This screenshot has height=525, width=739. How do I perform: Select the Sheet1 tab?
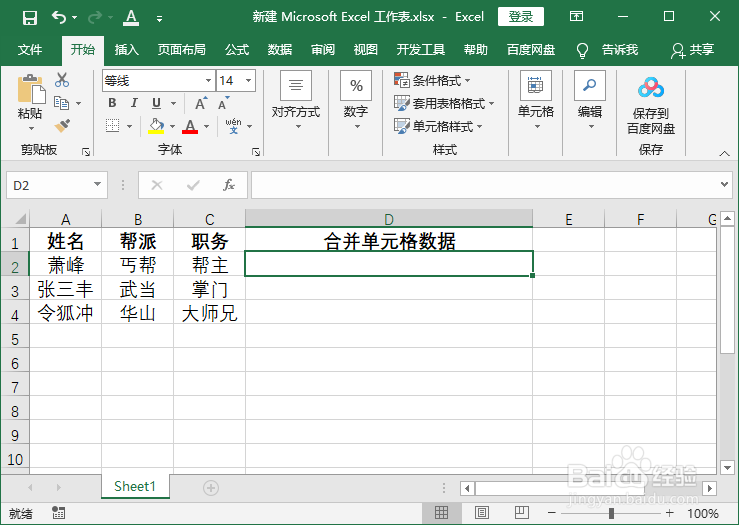pyautogui.click(x=135, y=486)
